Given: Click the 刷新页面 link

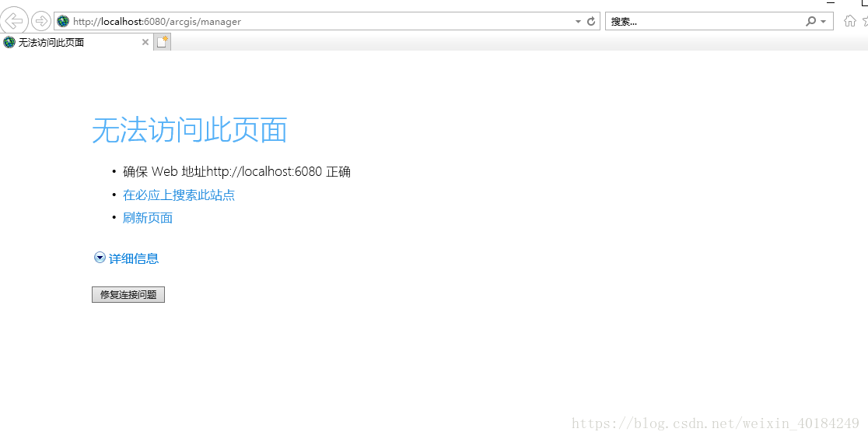Looking at the screenshot, I should pyautogui.click(x=148, y=218).
